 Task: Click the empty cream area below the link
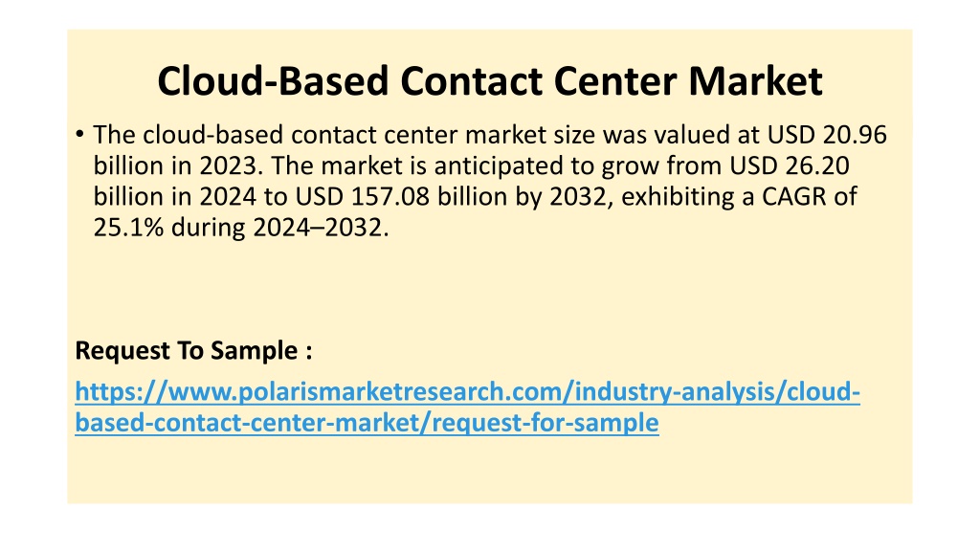(490, 470)
